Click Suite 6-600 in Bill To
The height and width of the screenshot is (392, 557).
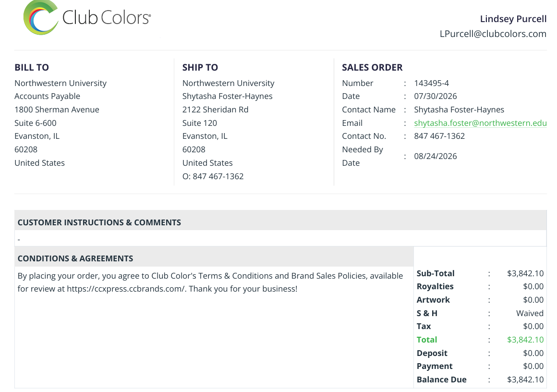coord(35,123)
